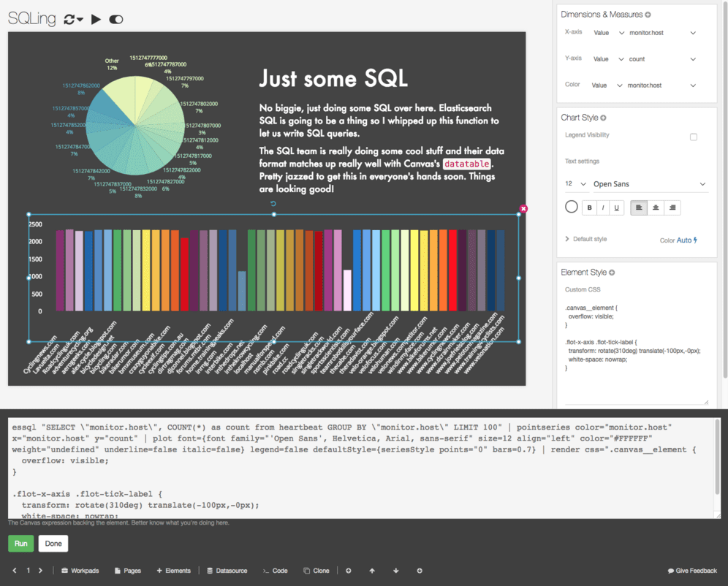Click the play fullscreen icon
Image resolution: width=728 pixels, height=586 pixels.
[x=96, y=20]
